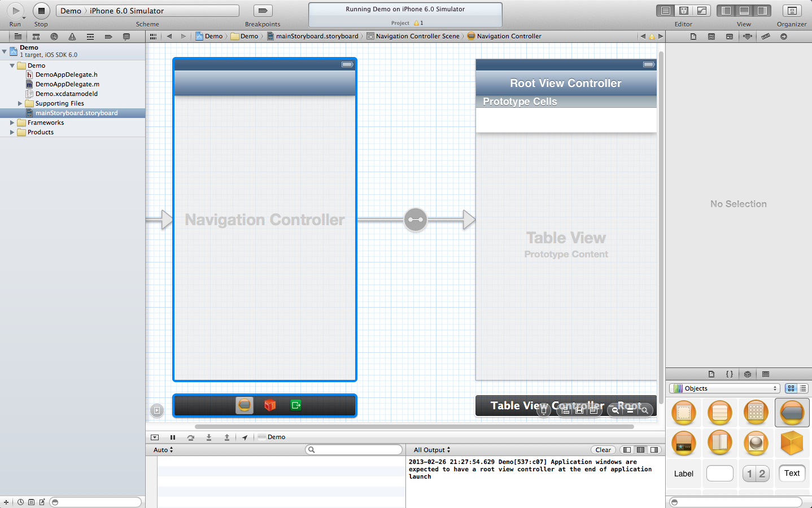Click the object library filter field
The height and width of the screenshot is (508, 812).
[736, 502]
